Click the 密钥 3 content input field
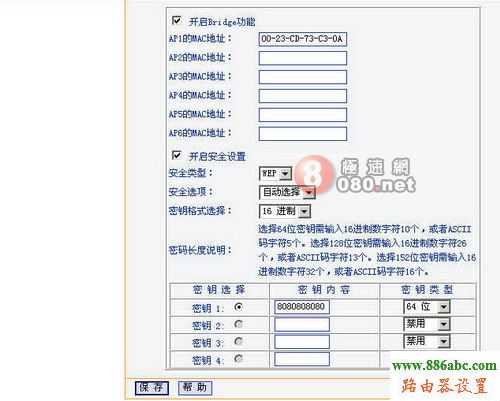 coord(302,342)
